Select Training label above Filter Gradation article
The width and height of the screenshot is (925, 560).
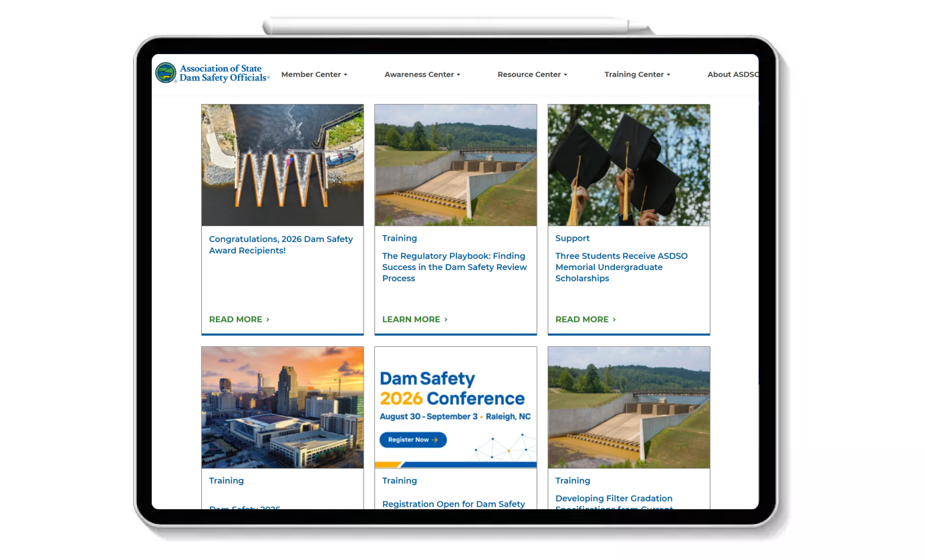[x=573, y=480]
